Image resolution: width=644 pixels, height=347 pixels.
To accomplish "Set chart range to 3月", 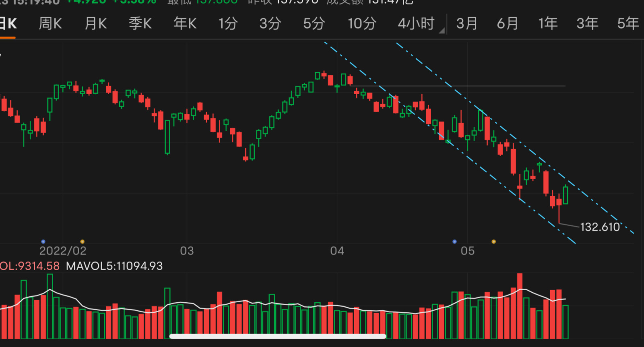I will [x=467, y=23].
